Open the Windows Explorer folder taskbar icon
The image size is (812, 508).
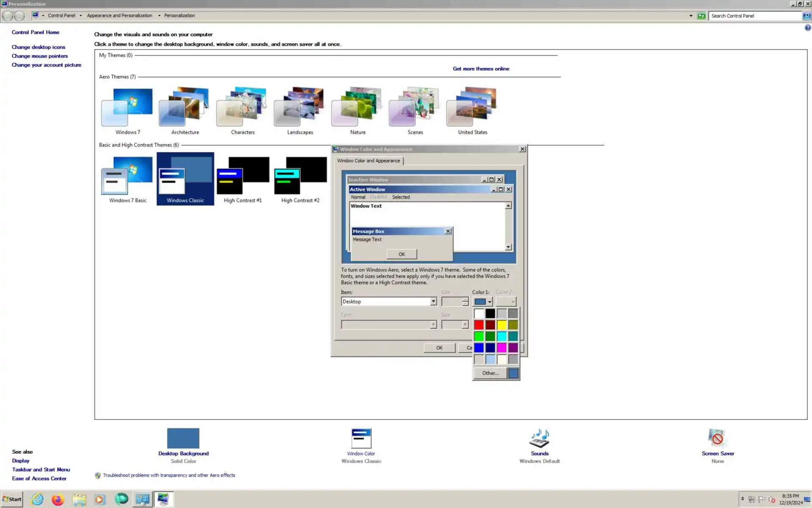click(79, 500)
